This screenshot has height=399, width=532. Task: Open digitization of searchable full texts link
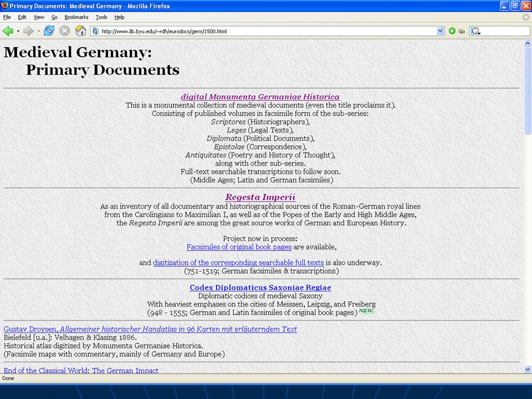[x=238, y=263]
